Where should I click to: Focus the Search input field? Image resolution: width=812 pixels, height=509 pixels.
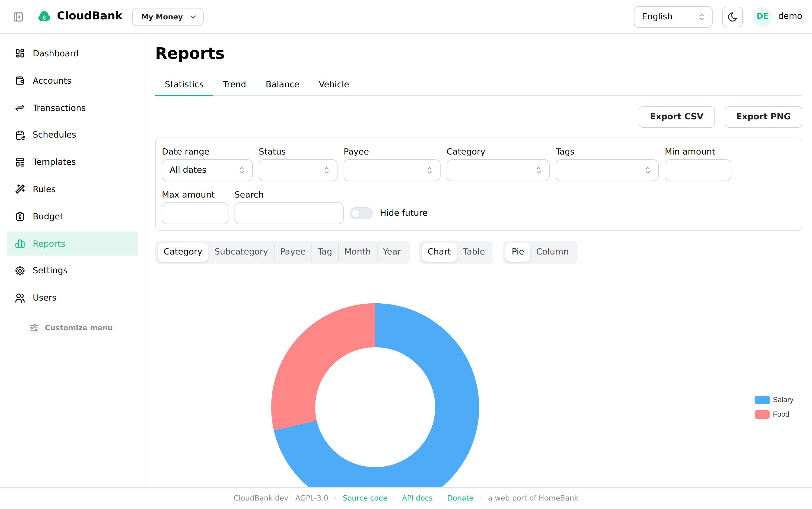(x=289, y=213)
